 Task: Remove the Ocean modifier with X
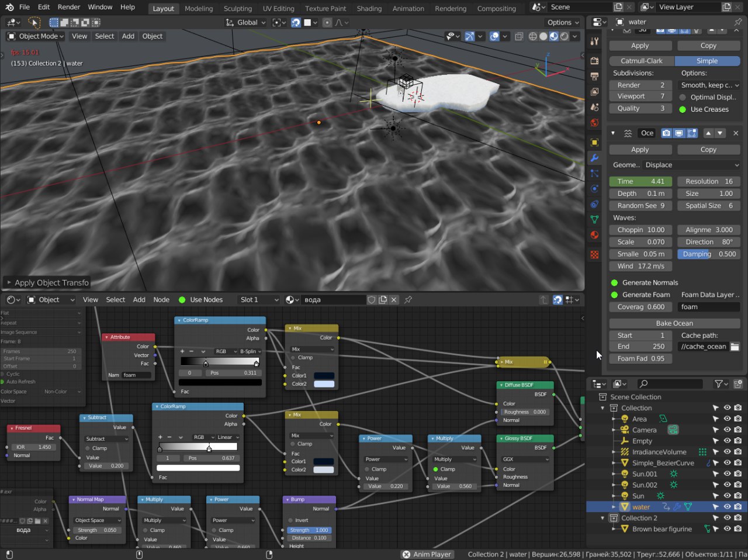coord(736,133)
